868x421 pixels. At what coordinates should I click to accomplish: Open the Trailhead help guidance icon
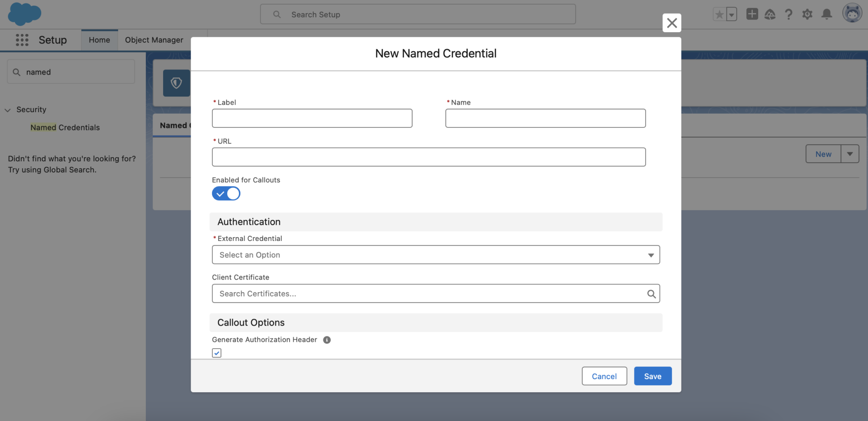[x=771, y=14]
